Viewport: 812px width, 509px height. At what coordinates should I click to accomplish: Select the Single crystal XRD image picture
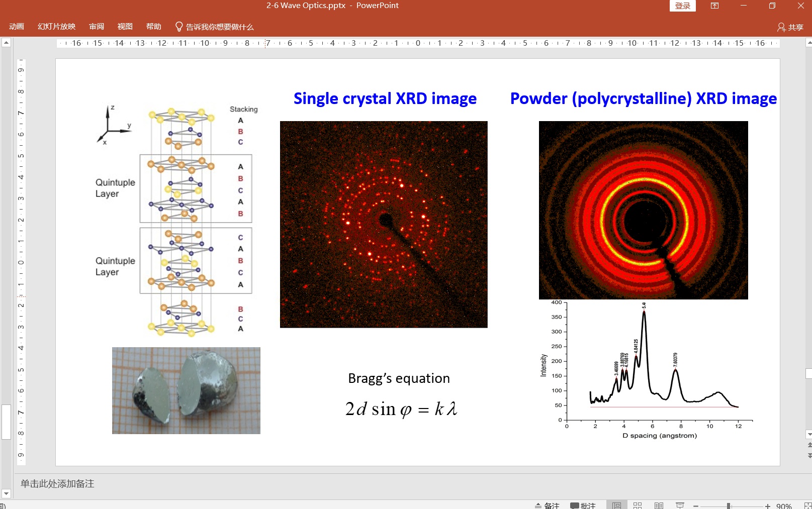click(384, 224)
